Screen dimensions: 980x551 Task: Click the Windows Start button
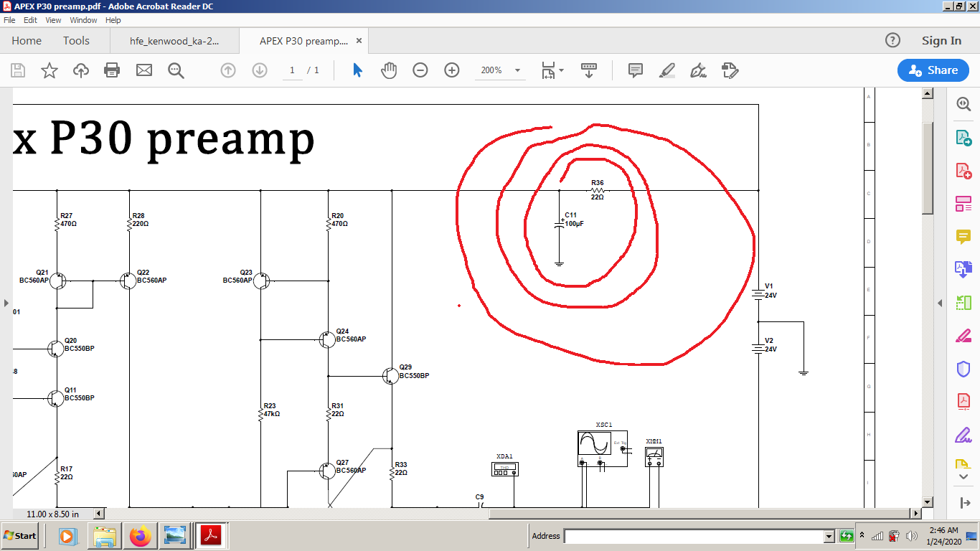pos(20,536)
